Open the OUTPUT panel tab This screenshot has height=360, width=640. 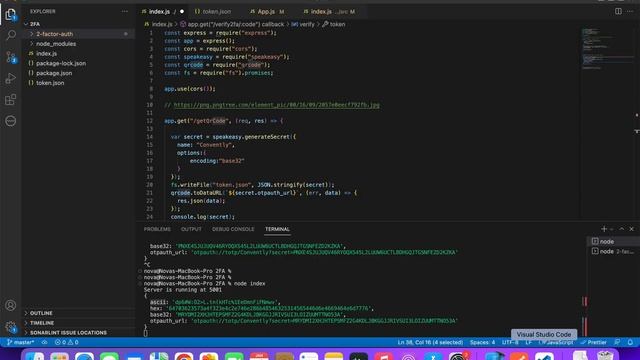pyautogui.click(x=191, y=229)
